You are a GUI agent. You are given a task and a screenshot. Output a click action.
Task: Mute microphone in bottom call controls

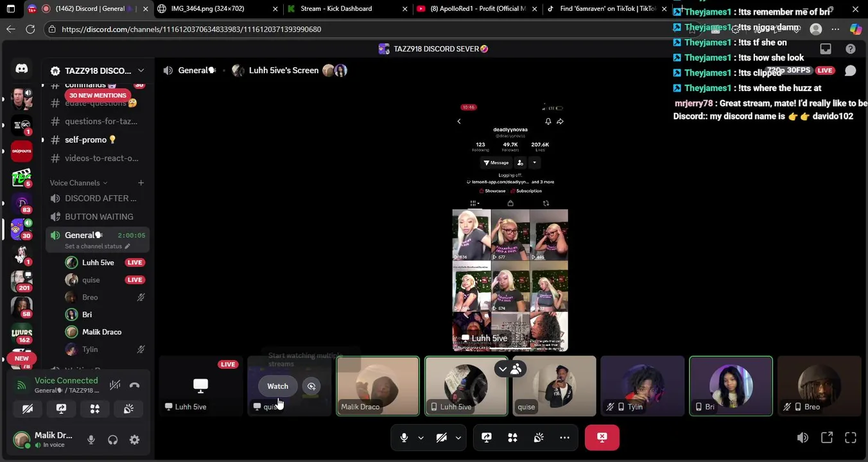(x=404, y=438)
